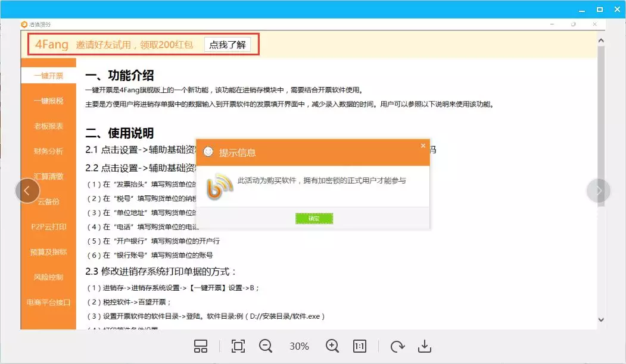Click the 邀请好友试用，领取200红包 banner text
The width and height of the screenshot is (626, 364).
[135, 45]
